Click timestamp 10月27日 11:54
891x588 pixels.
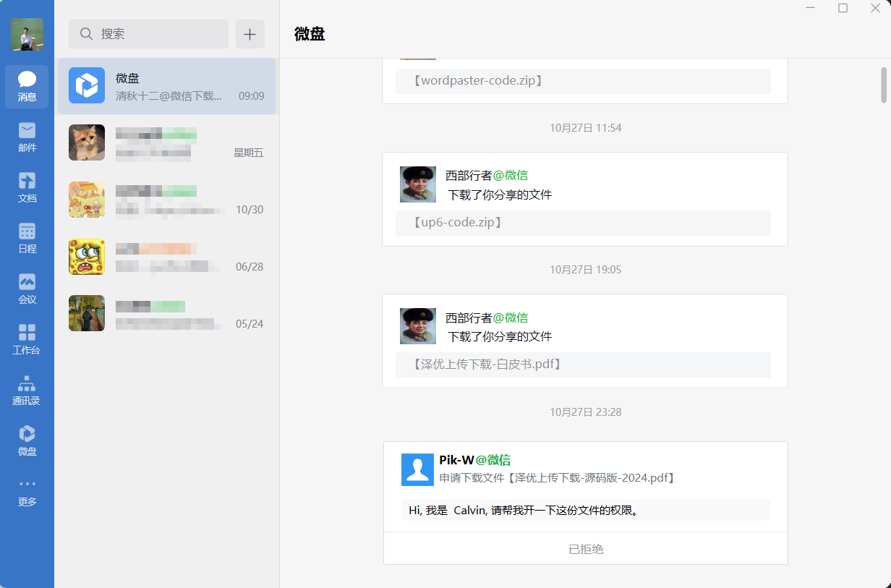585,128
